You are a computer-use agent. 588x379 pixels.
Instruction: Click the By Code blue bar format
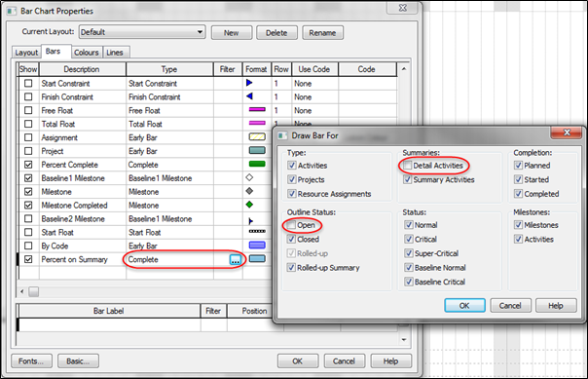(x=257, y=246)
